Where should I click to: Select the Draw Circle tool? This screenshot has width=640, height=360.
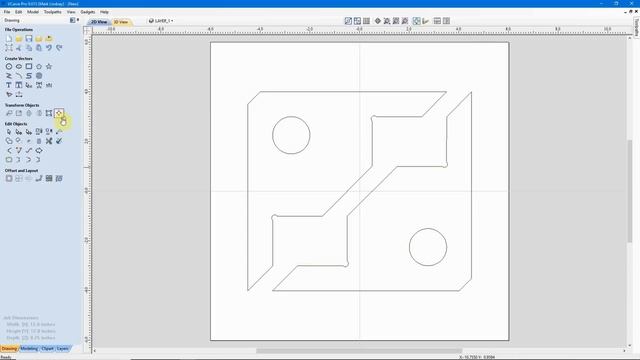pos(9,66)
